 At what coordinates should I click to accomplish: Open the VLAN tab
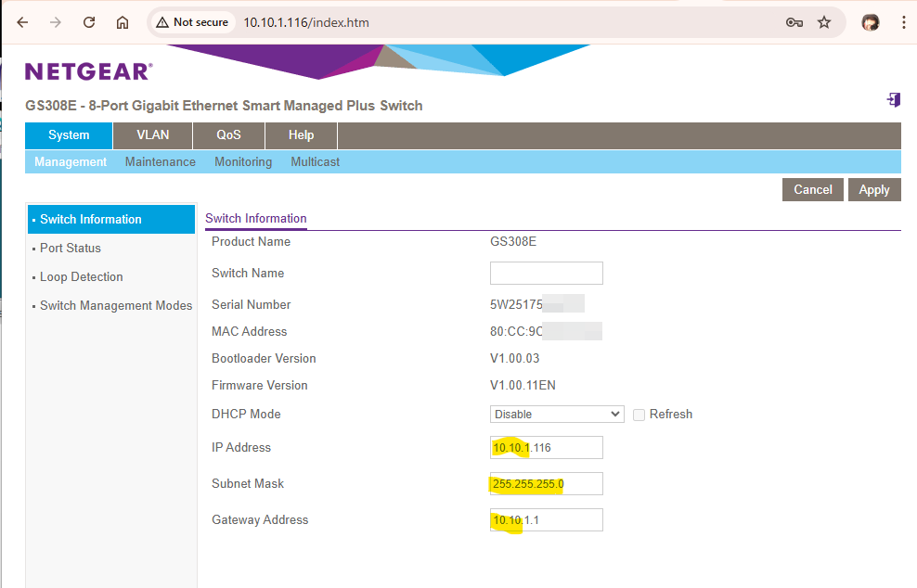[153, 135]
